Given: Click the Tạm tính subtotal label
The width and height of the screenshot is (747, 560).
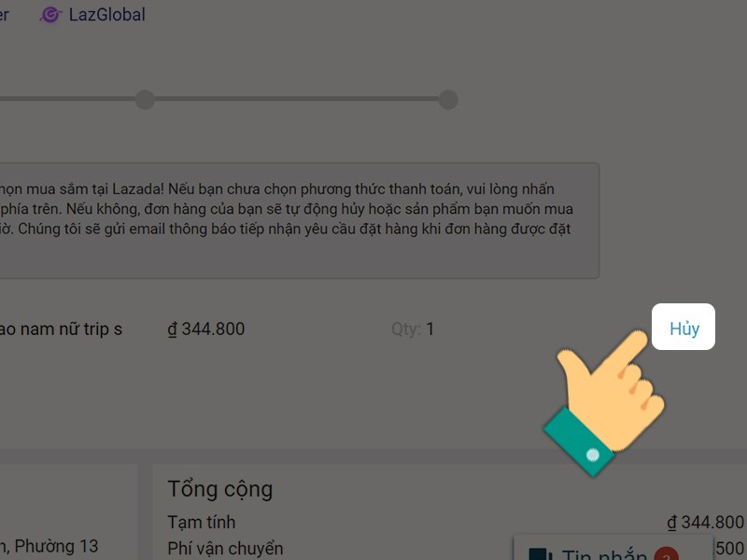Looking at the screenshot, I should click(x=202, y=523).
